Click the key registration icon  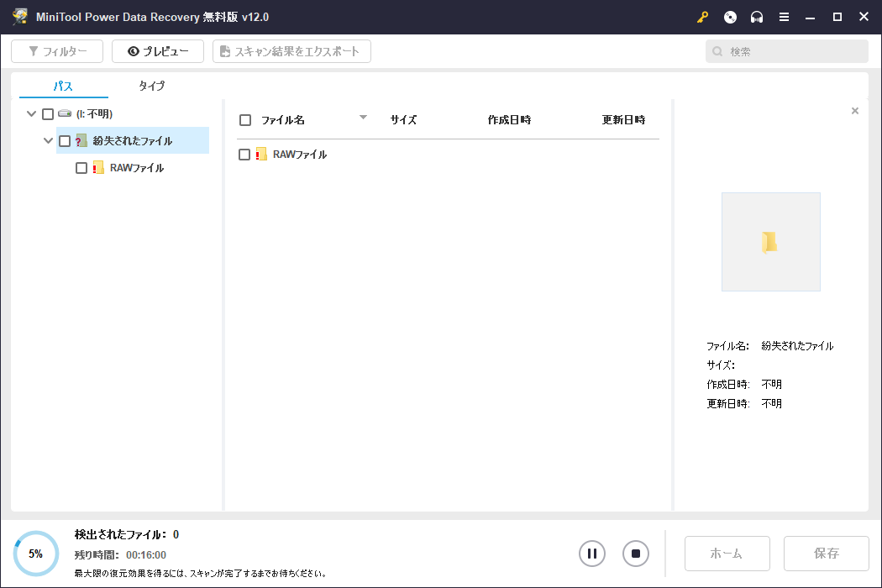coord(703,17)
